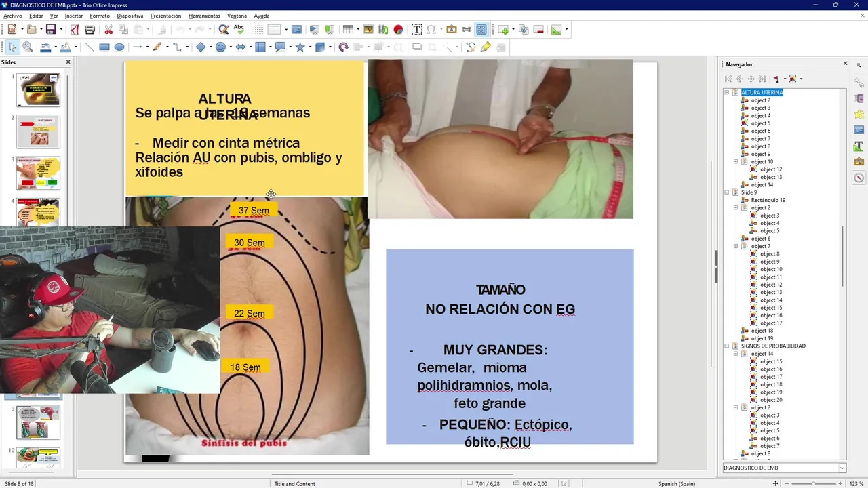Toggle the shadow icon
868x488 pixels.
(x=417, y=47)
